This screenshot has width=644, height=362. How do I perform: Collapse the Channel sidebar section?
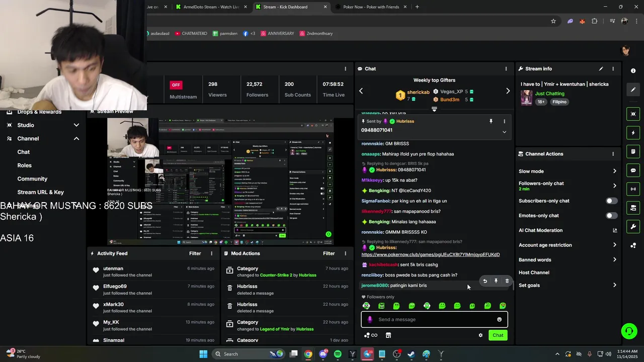[x=76, y=139]
